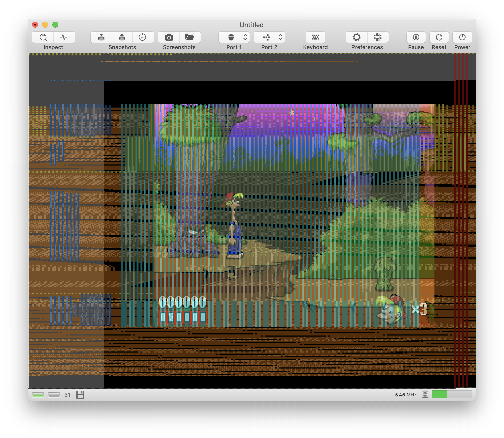Click the green power LED indicator
Screen dimensions: 504x438
(x=38, y=395)
